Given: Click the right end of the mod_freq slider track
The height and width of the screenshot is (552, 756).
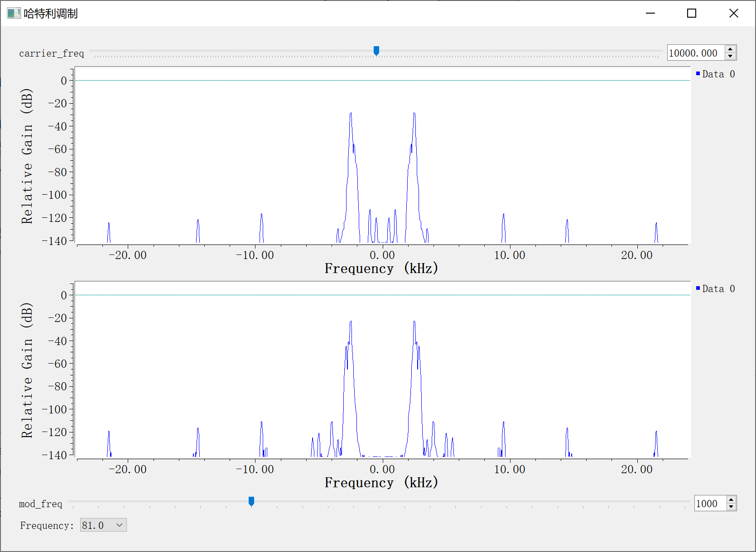Looking at the screenshot, I should pyautogui.click(x=686, y=501).
